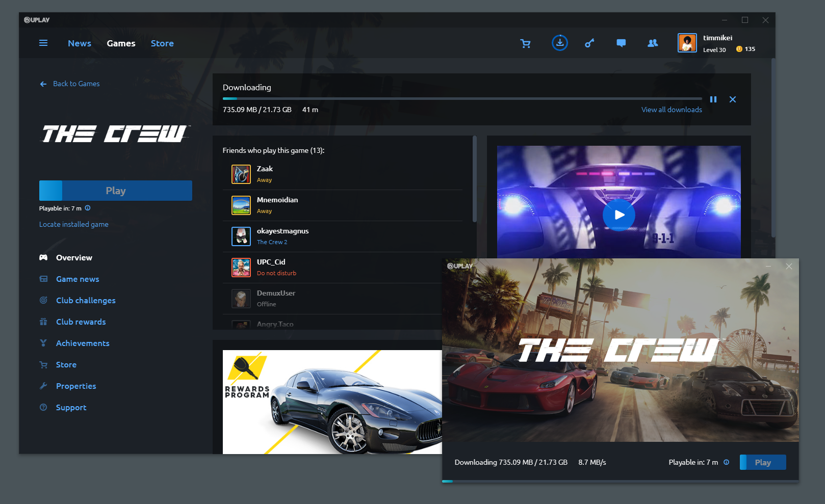Click the activate product key icon
Viewport: 825px width, 504px height.
click(x=589, y=43)
